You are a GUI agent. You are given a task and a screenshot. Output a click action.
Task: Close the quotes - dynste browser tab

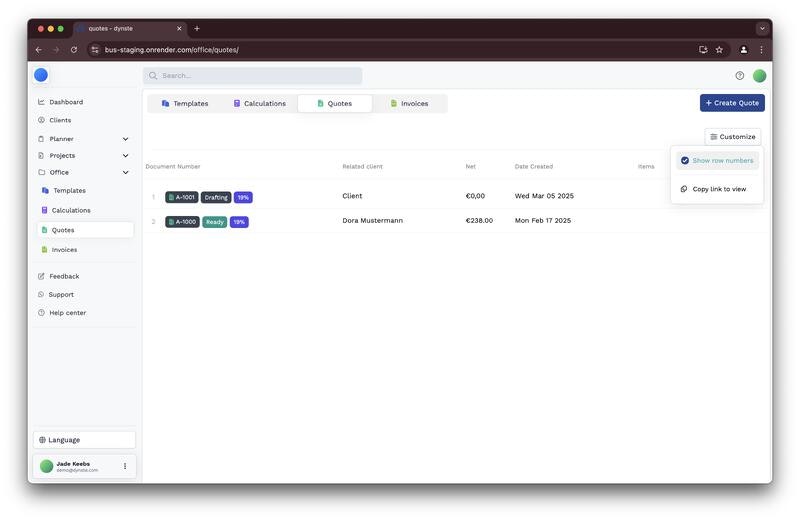pyautogui.click(x=179, y=29)
